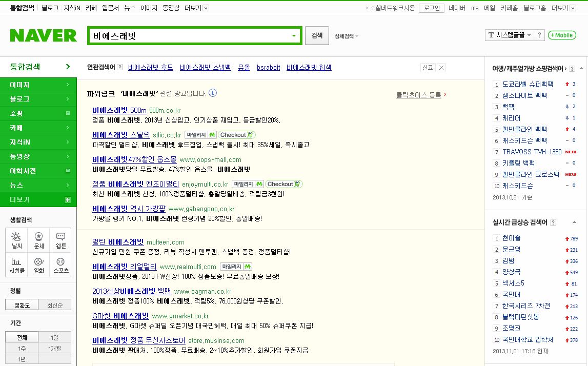Click the +Mobile button
Viewport: 588px width, 366px height.
click(x=562, y=35)
